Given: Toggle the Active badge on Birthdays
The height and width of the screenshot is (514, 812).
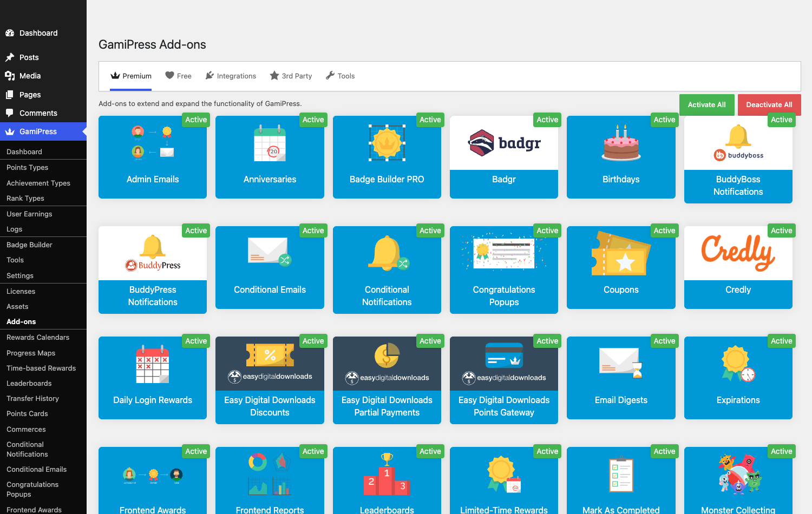Looking at the screenshot, I should [664, 120].
